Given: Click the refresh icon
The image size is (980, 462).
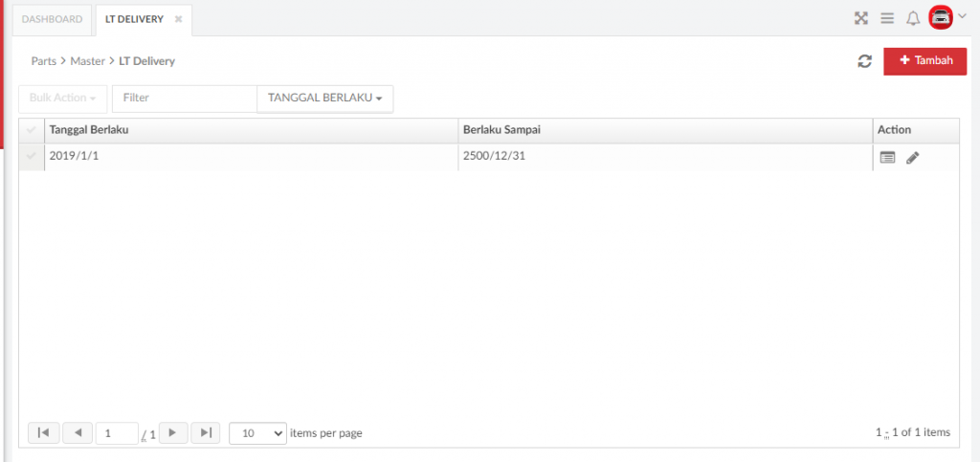Looking at the screenshot, I should 864,61.
